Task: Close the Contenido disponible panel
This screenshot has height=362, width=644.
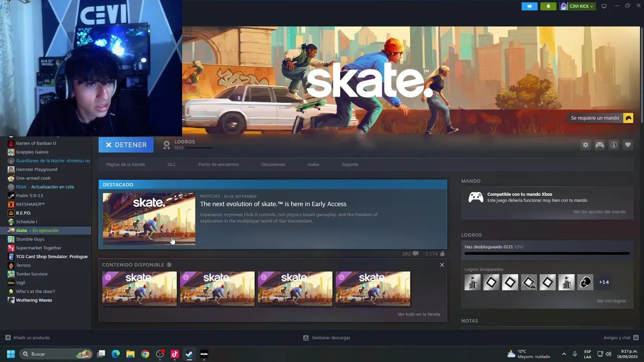Action: point(442,265)
